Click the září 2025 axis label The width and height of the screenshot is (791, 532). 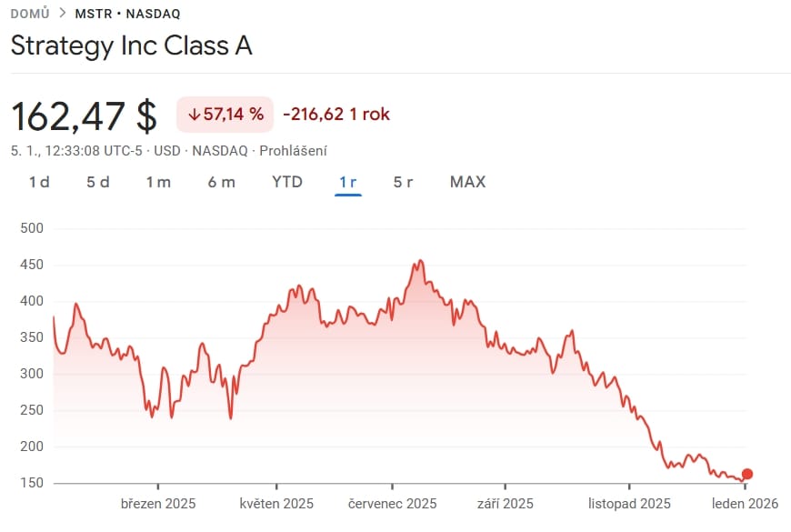tap(505, 503)
